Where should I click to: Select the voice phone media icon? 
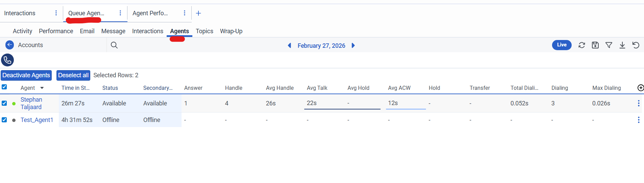[x=7, y=60]
